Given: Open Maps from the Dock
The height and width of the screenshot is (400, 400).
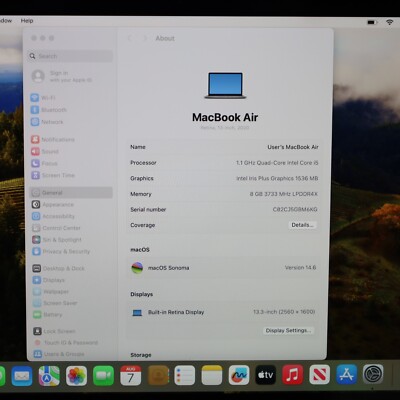Looking at the screenshot, I should coord(49,376).
